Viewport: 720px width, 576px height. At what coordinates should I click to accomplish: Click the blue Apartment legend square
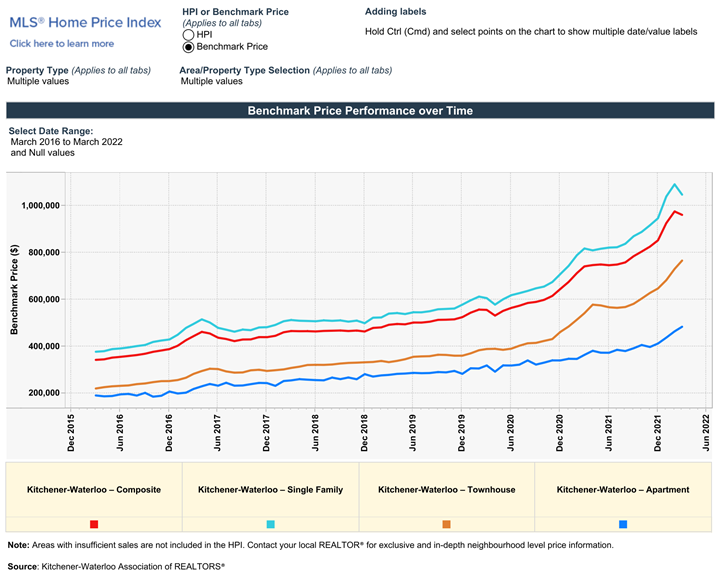(623, 524)
